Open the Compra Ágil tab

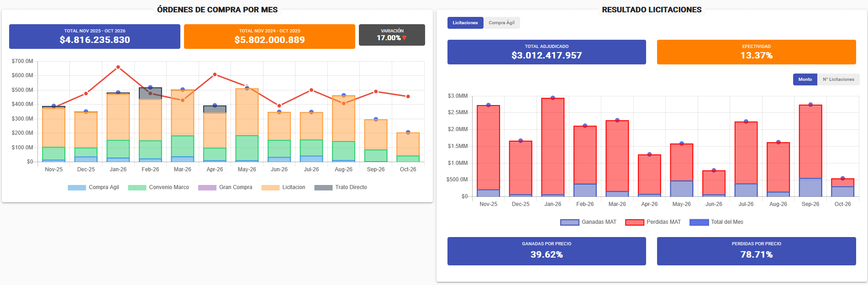coord(501,23)
